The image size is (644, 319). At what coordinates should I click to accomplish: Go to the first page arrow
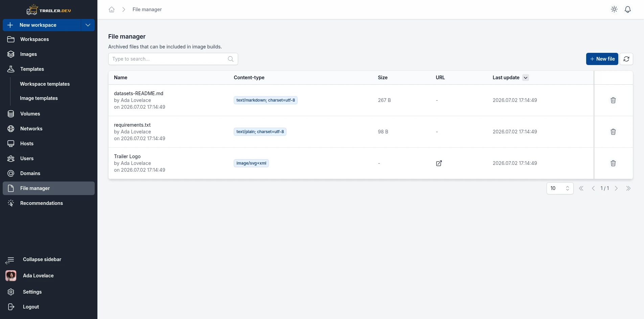pyautogui.click(x=581, y=188)
